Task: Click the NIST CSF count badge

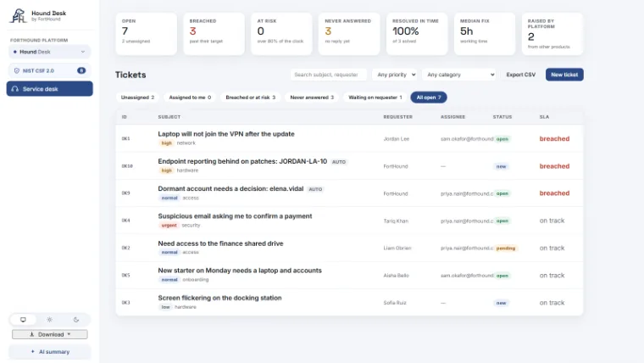Action: pos(81,70)
